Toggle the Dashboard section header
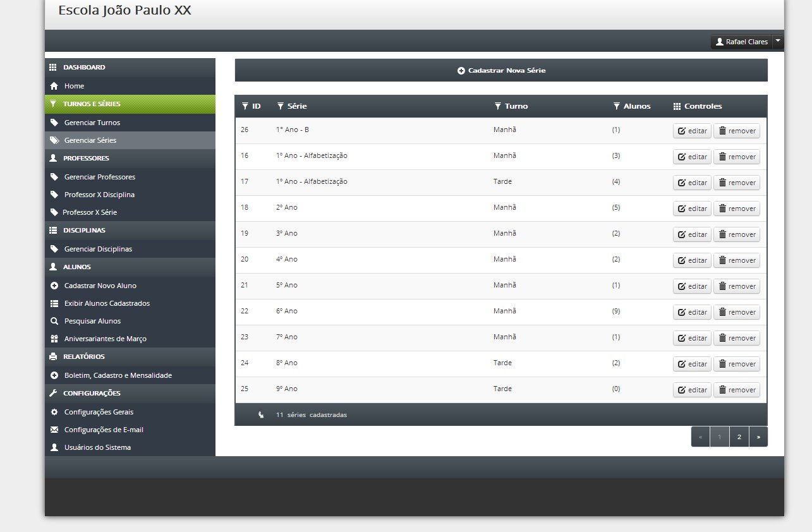Viewport: 812px width, 532px height. (x=130, y=68)
